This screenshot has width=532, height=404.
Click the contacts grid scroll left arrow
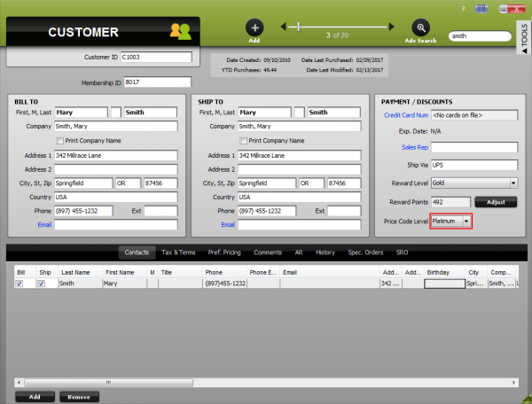[x=19, y=383]
